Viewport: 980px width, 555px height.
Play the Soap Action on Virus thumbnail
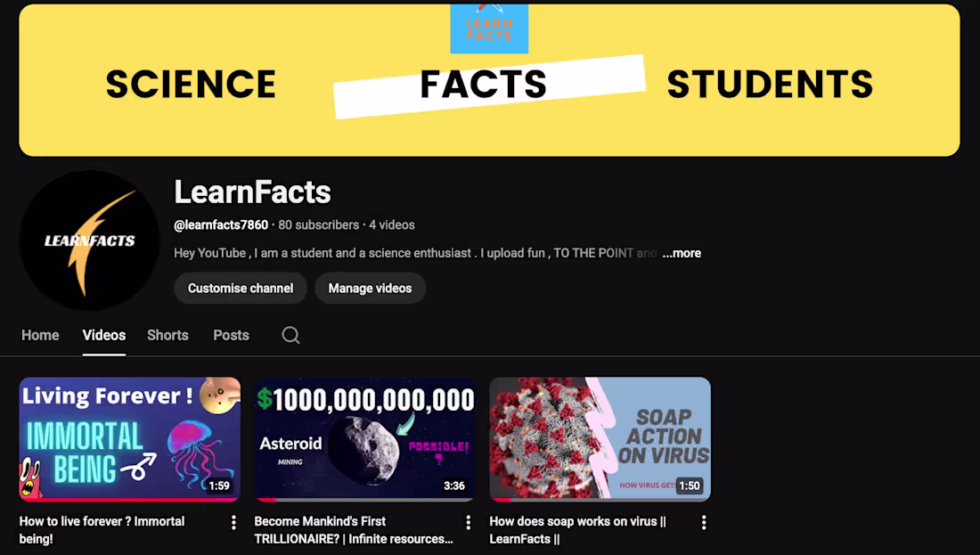pos(600,438)
